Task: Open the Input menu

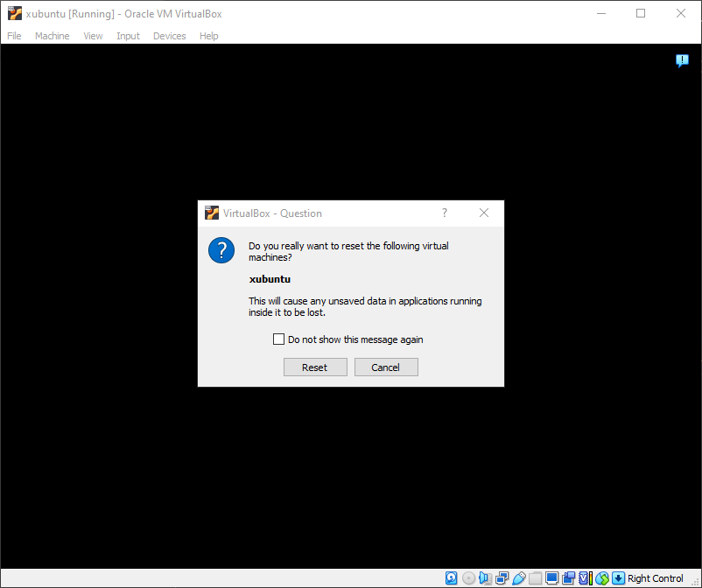Action: pyautogui.click(x=128, y=36)
